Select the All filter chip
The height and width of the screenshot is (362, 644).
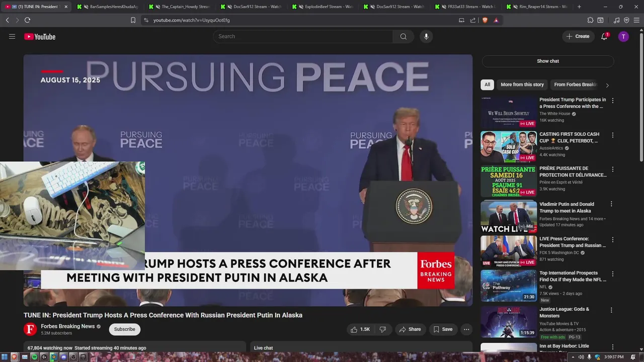(x=487, y=84)
